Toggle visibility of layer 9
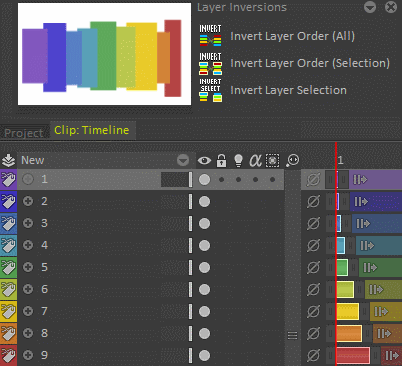Screen dimensions: 402x366 (x=204, y=356)
